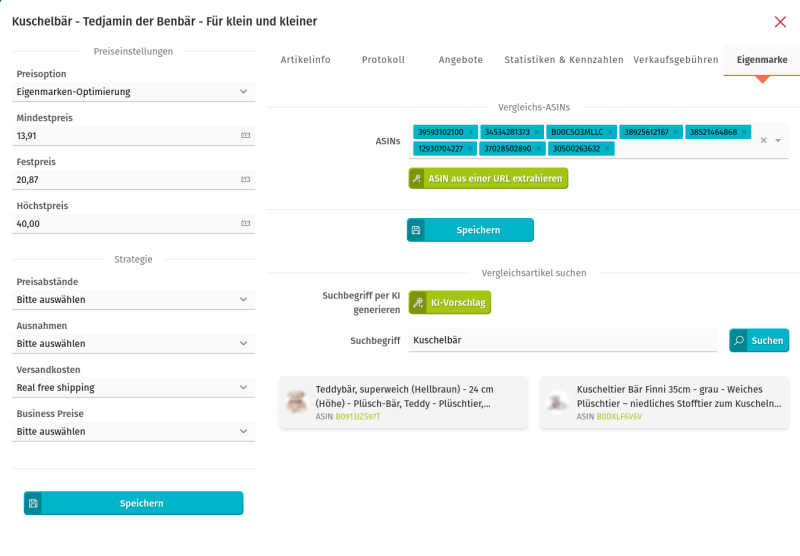Expand the ASINs multiselect dropdown arrow

coord(778,140)
